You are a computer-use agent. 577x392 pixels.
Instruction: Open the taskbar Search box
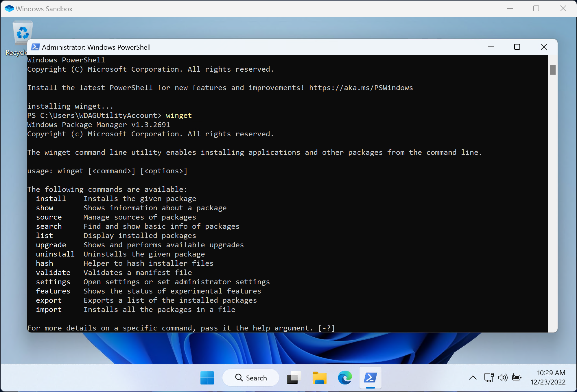point(251,378)
